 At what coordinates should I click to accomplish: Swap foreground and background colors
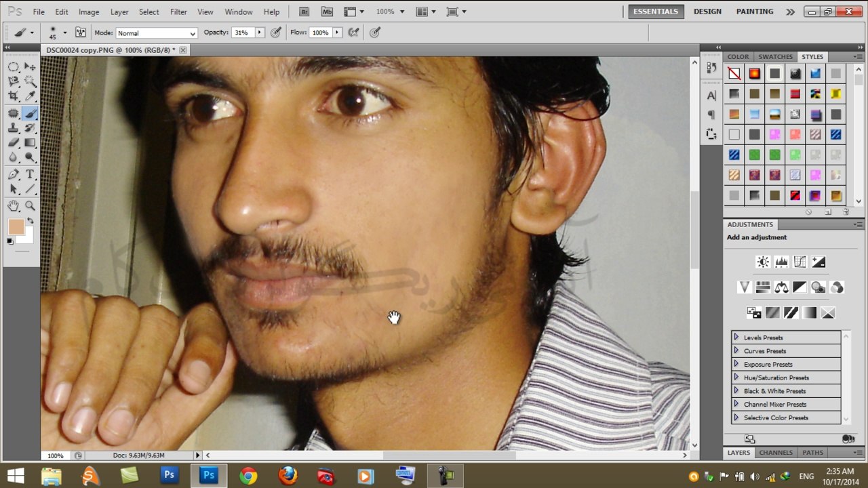[31, 222]
